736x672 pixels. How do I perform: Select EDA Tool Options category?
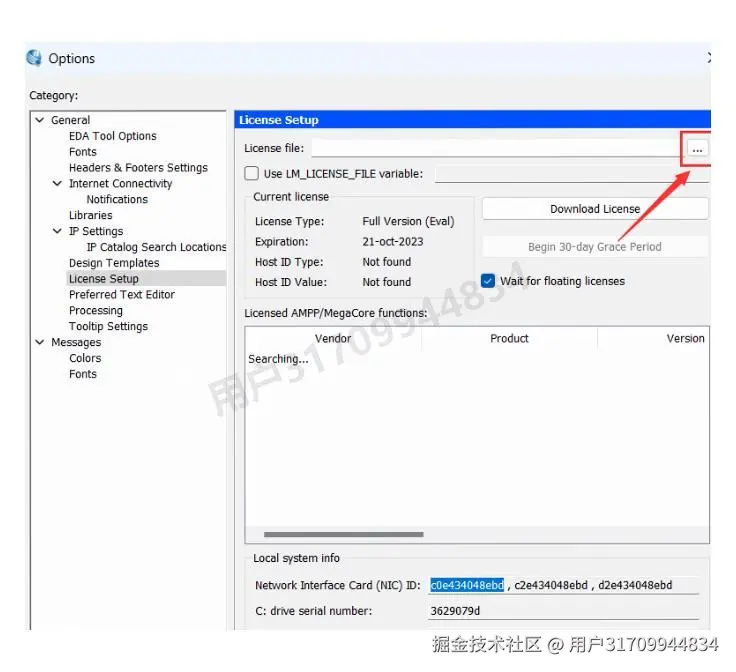coord(113,136)
